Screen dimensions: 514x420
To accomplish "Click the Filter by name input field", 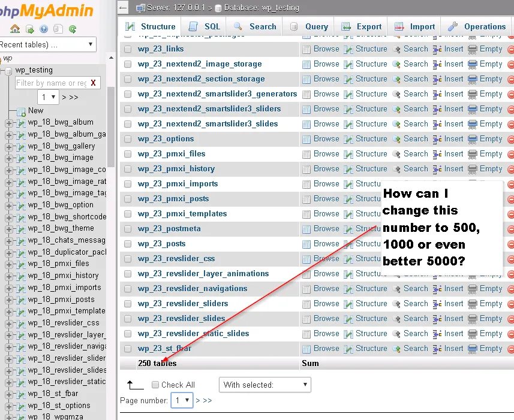I will coord(52,83).
